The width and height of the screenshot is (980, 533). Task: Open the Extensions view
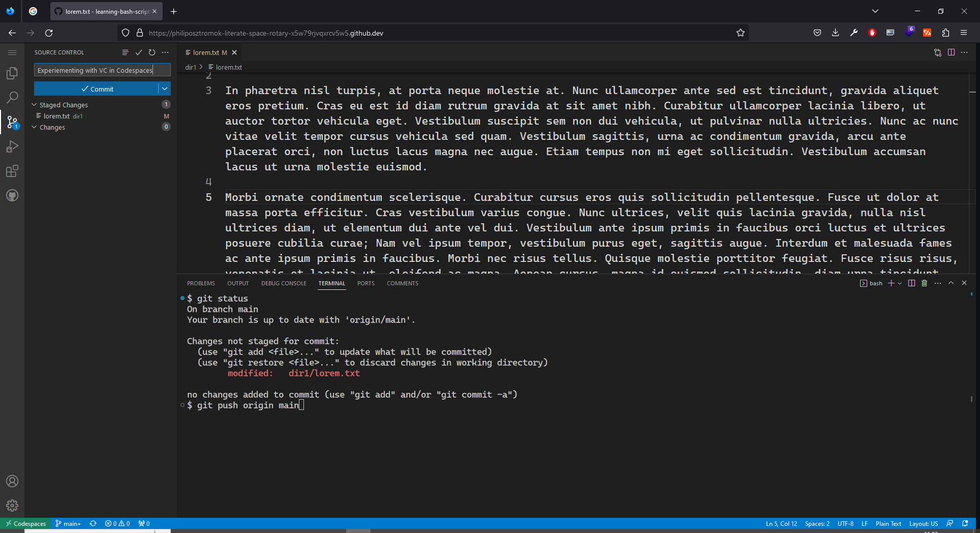click(x=12, y=171)
